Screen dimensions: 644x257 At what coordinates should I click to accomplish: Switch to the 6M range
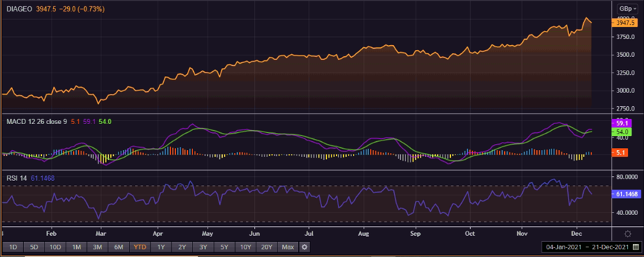pos(119,247)
